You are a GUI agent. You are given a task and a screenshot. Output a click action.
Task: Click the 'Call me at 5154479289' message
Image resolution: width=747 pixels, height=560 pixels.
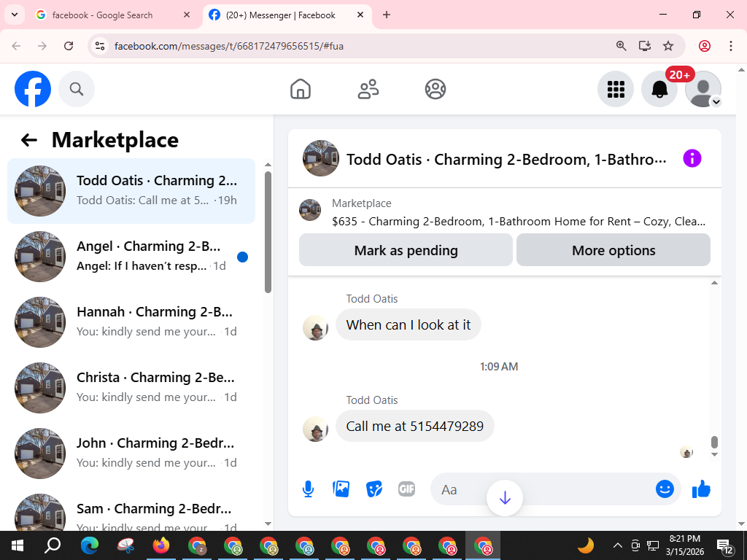point(415,426)
